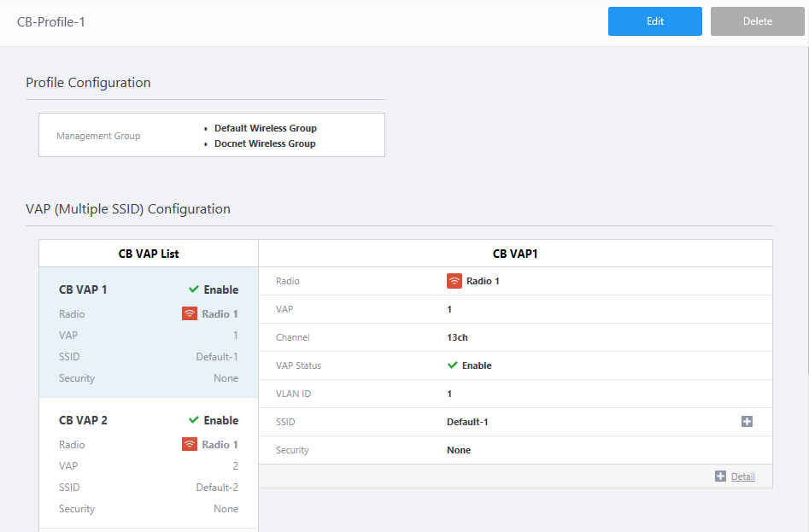Click the Docnet Wireless Group entry
Viewport: 809px width, 532px height.
[265, 143]
